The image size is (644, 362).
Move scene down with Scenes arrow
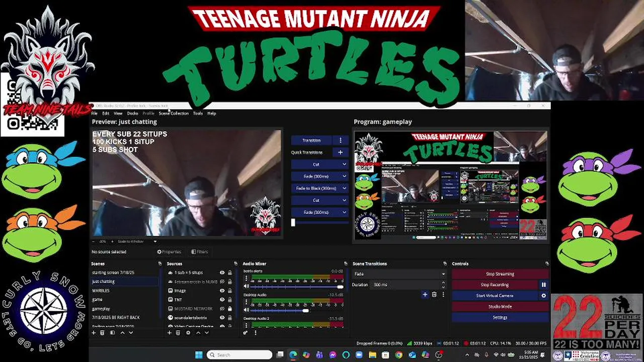point(131,333)
